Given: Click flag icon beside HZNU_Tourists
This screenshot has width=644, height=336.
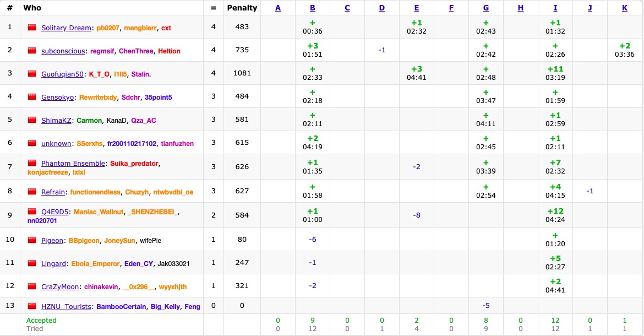Looking at the screenshot, I should [31, 306].
